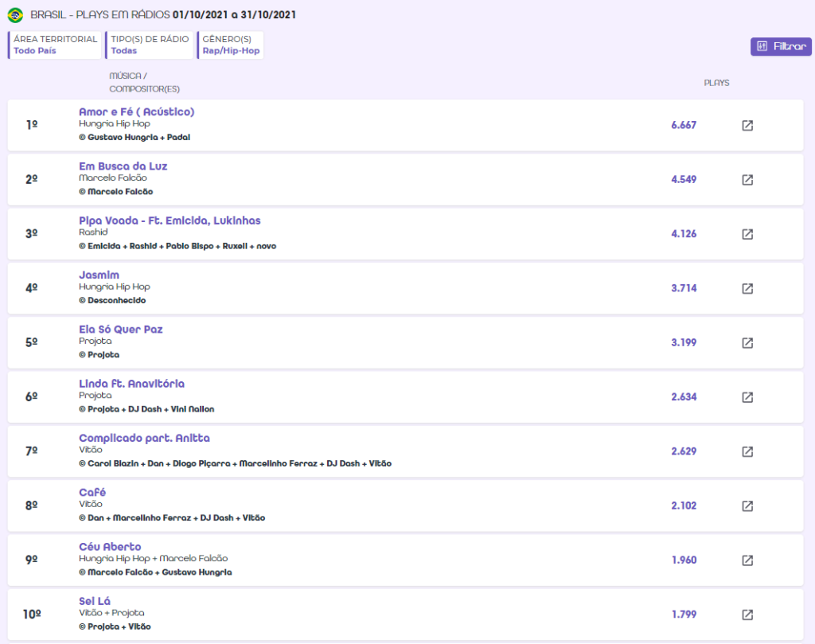Select the song title Céu Aberto
815x644 pixels.
pyautogui.click(x=110, y=547)
